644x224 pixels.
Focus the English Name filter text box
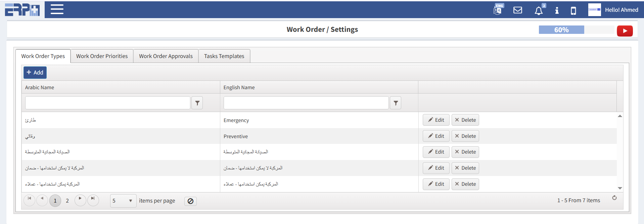306,103
